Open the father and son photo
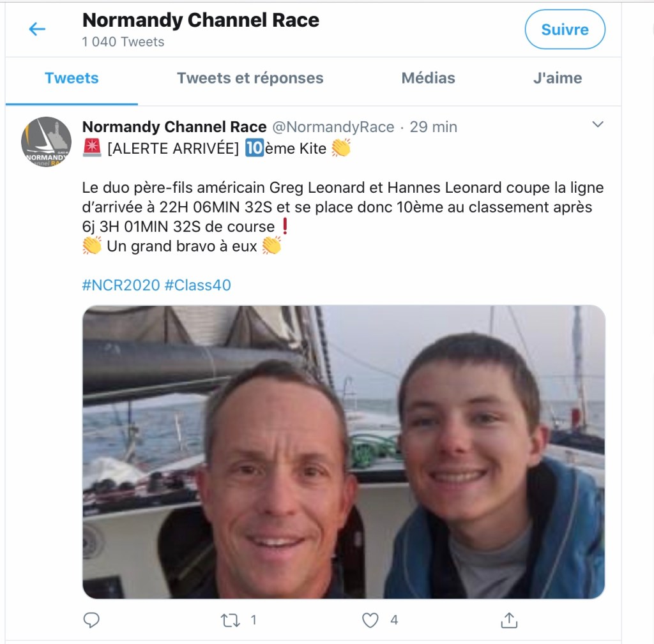The width and height of the screenshot is (654, 644). coord(344,452)
